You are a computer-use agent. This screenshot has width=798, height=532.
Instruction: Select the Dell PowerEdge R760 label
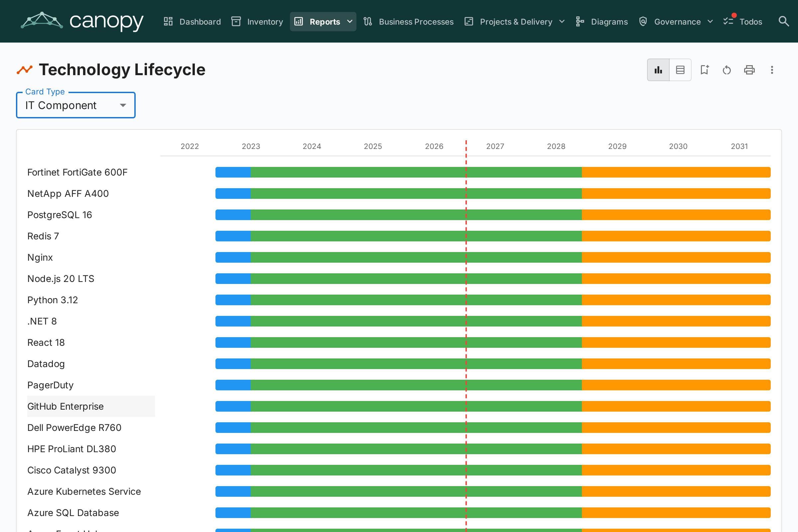[x=74, y=428]
